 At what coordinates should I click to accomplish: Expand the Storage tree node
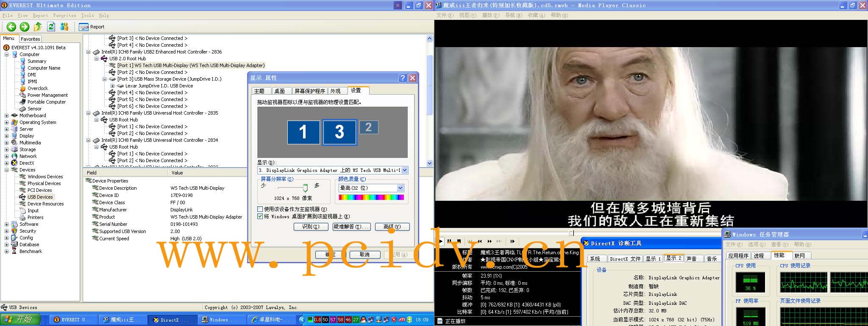coord(7,149)
